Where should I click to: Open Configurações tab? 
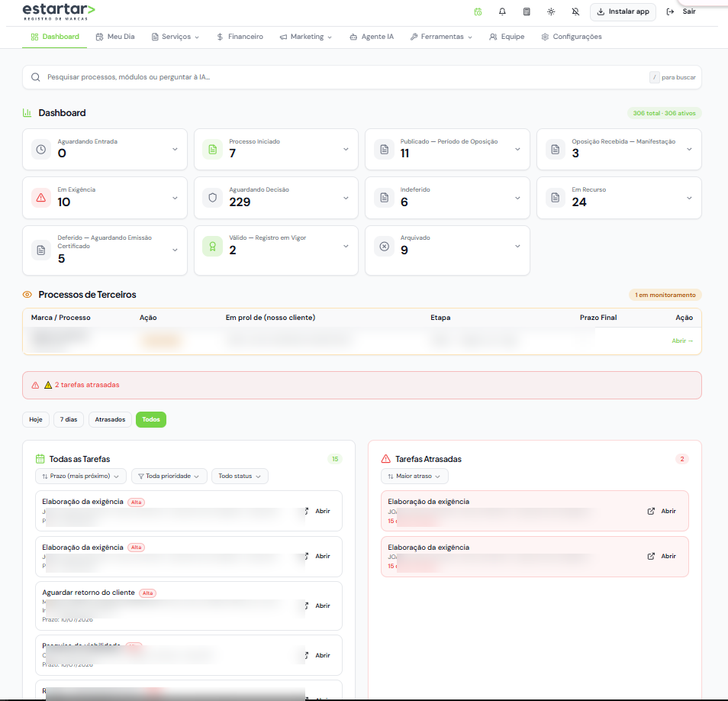point(572,37)
